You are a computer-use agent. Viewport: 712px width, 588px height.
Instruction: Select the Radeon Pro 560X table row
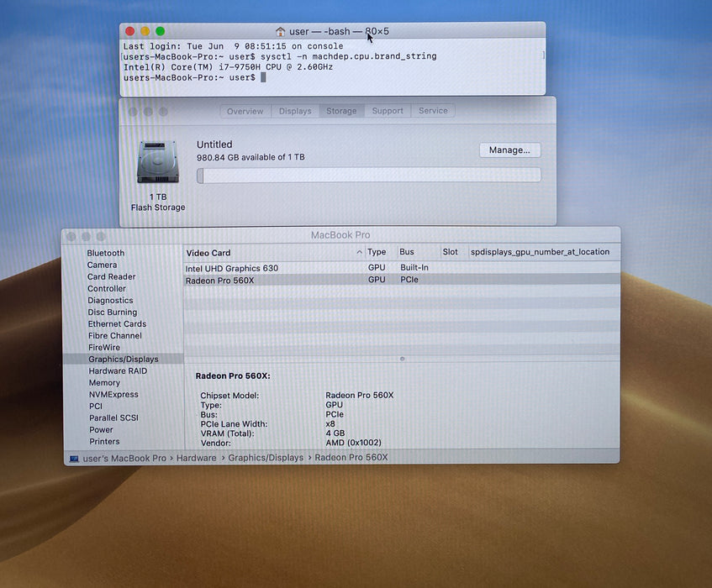402,280
